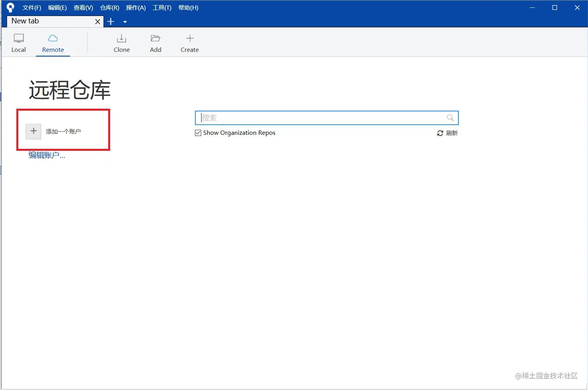Open the Local repositories view
This screenshot has width=588, height=390.
click(19, 43)
